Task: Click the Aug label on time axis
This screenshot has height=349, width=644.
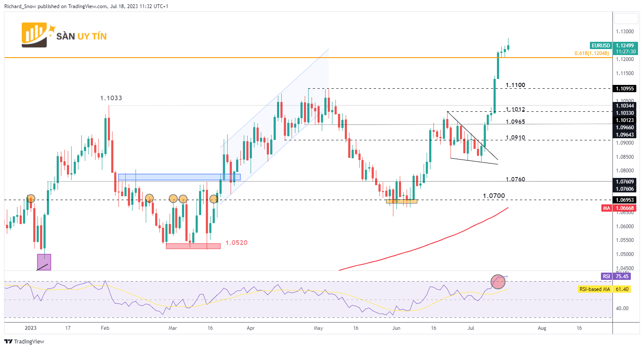Action: pos(542,328)
